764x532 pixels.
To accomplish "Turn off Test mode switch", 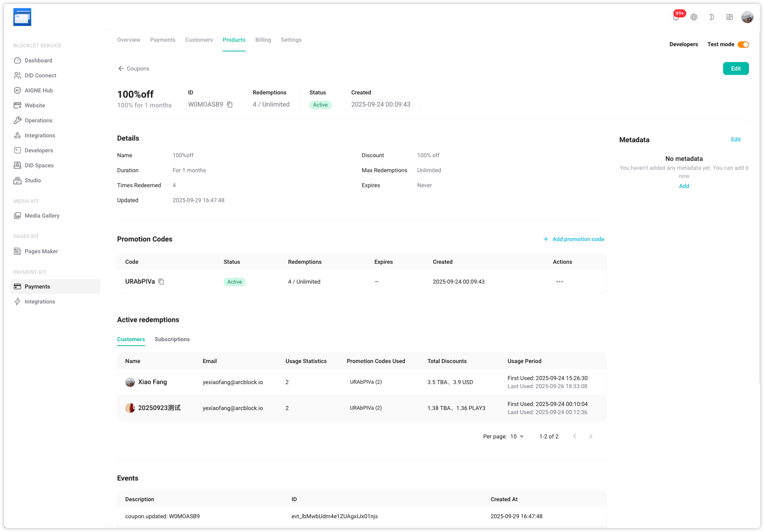I will pos(743,45).
